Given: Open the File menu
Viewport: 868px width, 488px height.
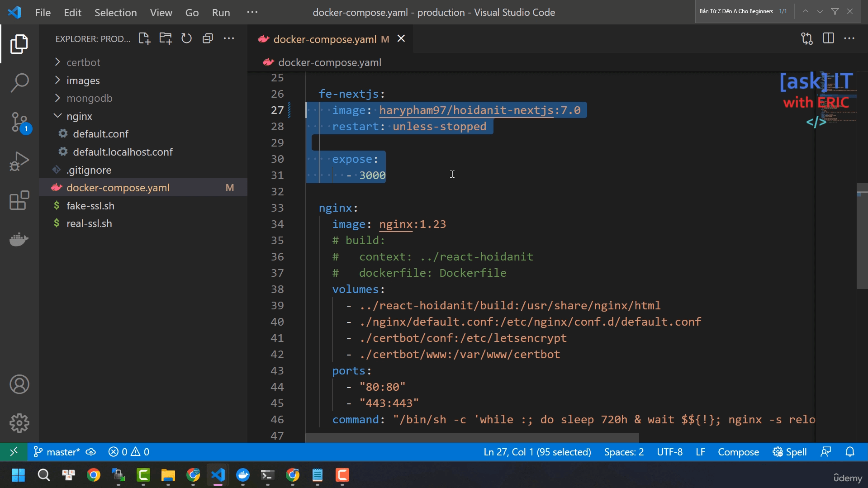Looking at the screenshot, I should pyautogui.click(x=43, y=12).
